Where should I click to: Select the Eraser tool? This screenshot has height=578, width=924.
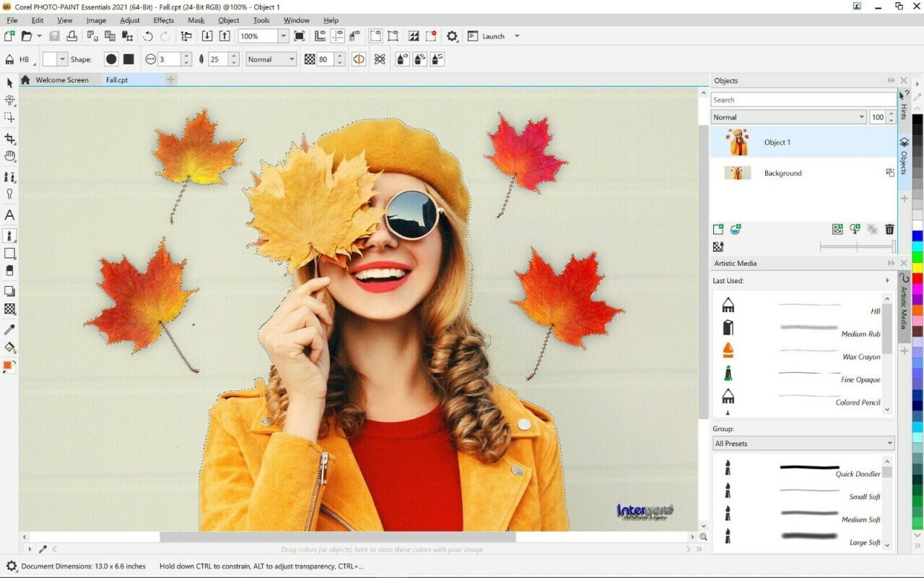[10, 270]
